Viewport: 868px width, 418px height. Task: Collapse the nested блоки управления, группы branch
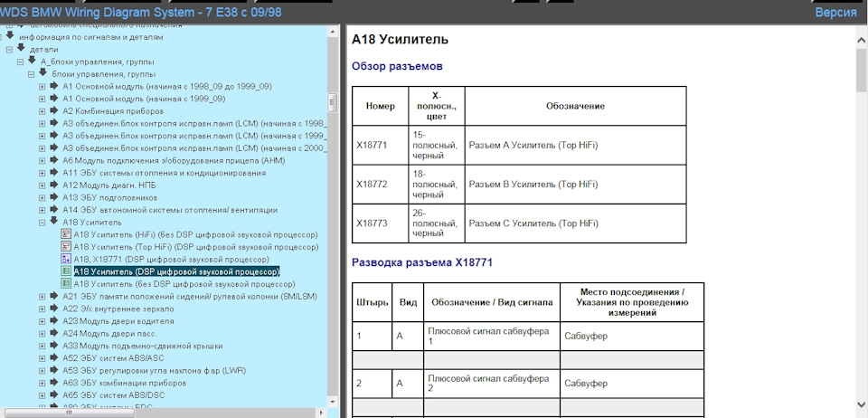(x=31, y=74)
